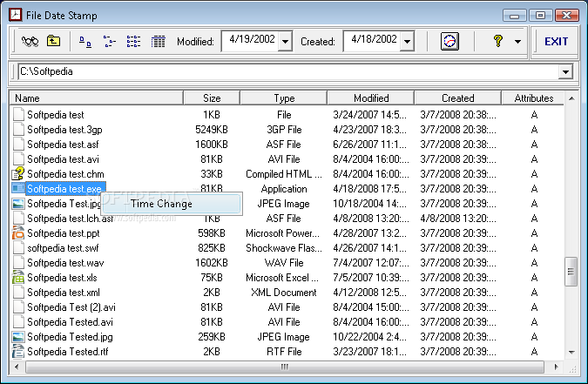Click the 4/8/2008 13:20 created cell
This screenshot has width=588, height=384.
(x=458, y=219)
